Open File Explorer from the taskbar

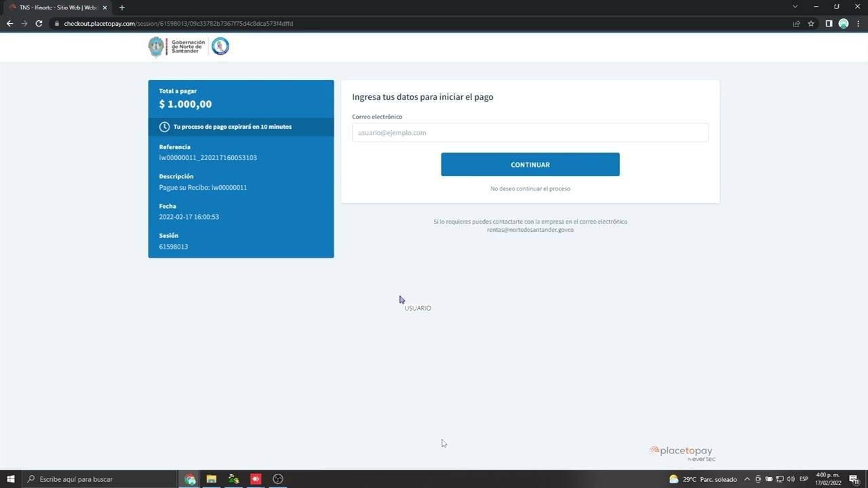(x=212, y=479)
